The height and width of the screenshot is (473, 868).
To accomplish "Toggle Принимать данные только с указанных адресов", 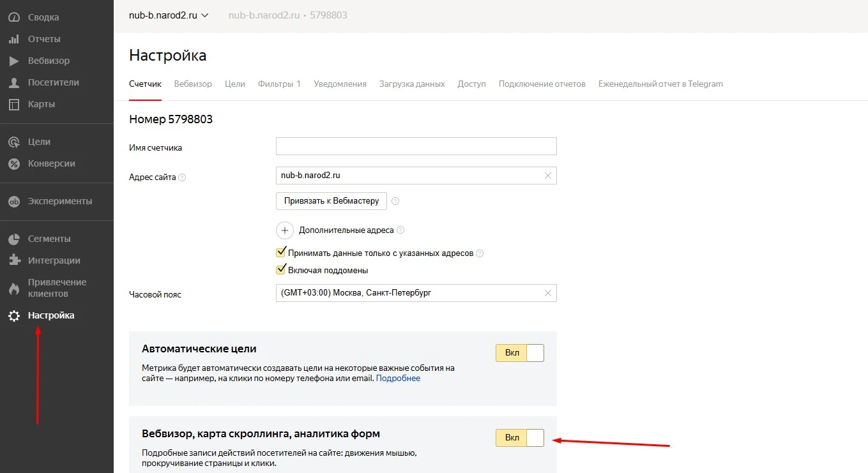I will click(280, 252).
